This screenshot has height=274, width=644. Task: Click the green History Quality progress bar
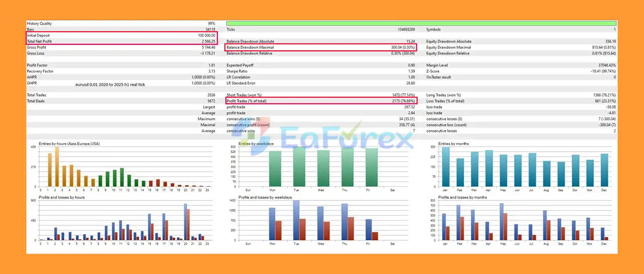421,23
